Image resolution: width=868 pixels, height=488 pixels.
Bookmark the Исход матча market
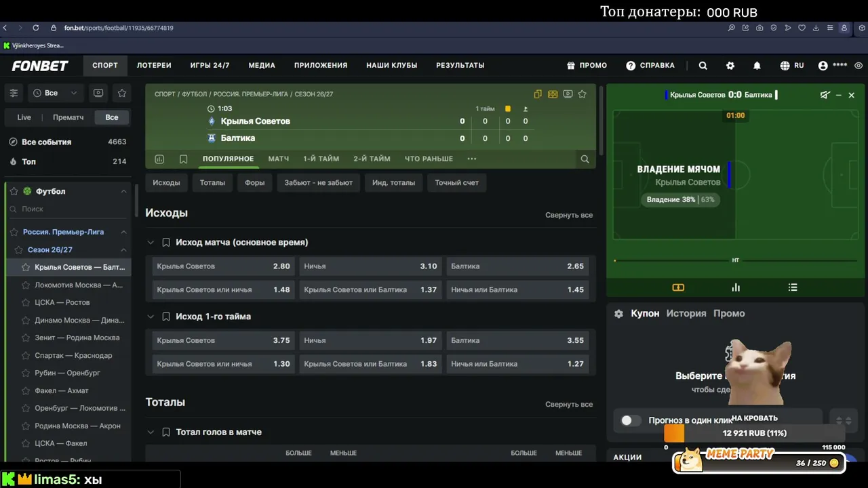pos(166,243)
